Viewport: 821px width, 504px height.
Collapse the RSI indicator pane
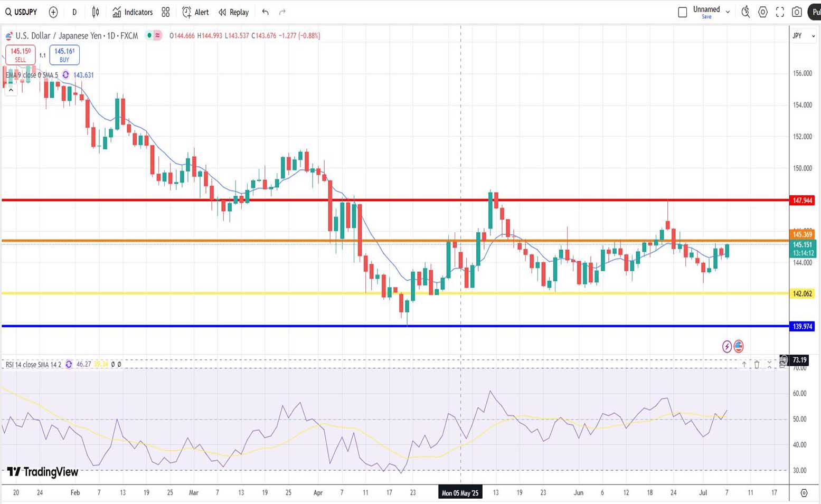[x=769, y=364]
